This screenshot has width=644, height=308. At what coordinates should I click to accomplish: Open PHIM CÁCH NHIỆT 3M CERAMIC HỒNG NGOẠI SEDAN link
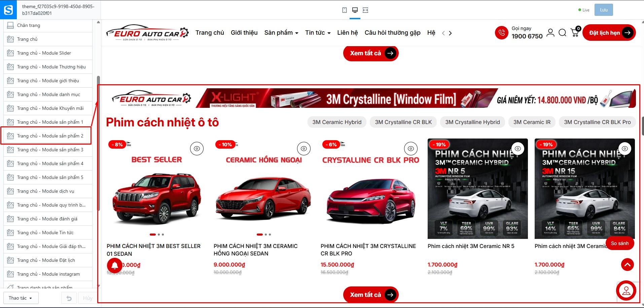click(256, 250)
